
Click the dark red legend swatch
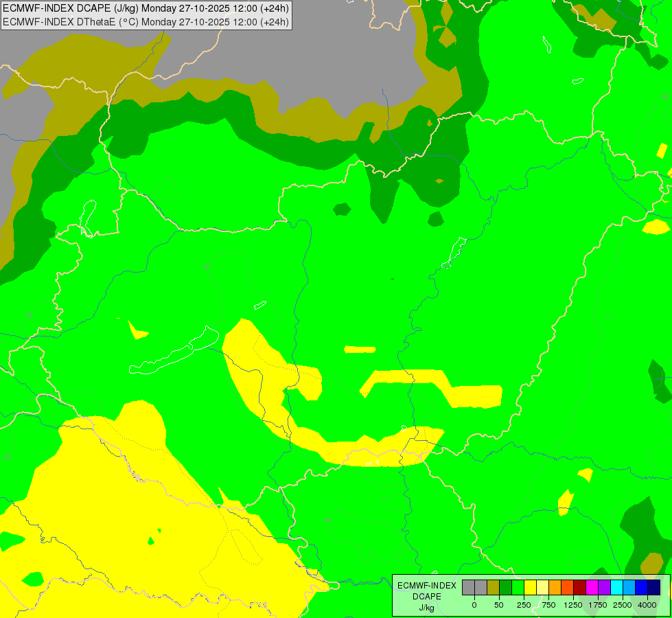[x=580, y=587]
